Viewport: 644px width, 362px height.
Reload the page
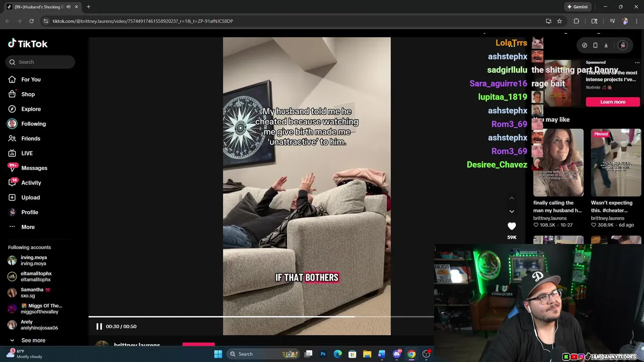(x=31, y=21)
